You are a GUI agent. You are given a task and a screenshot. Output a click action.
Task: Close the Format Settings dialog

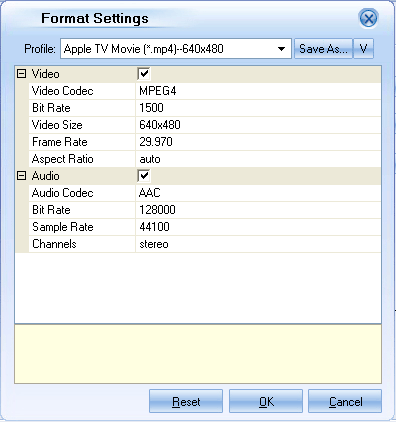[x=368, y=18]
